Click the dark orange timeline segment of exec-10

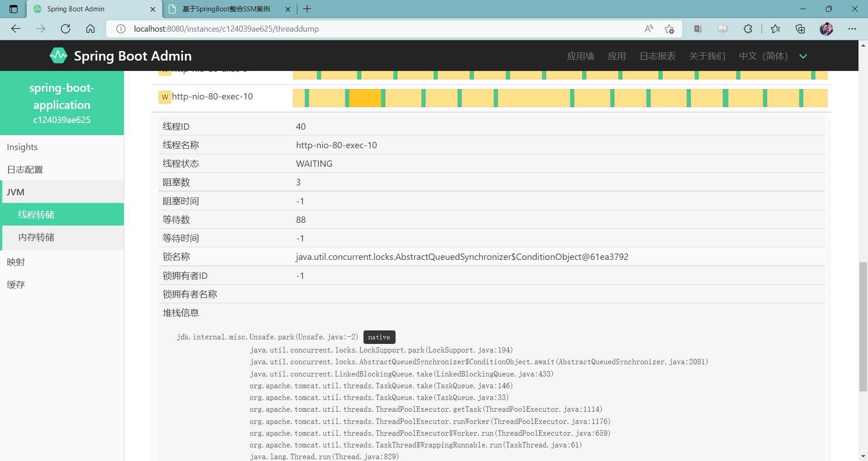tap(365, 98)
